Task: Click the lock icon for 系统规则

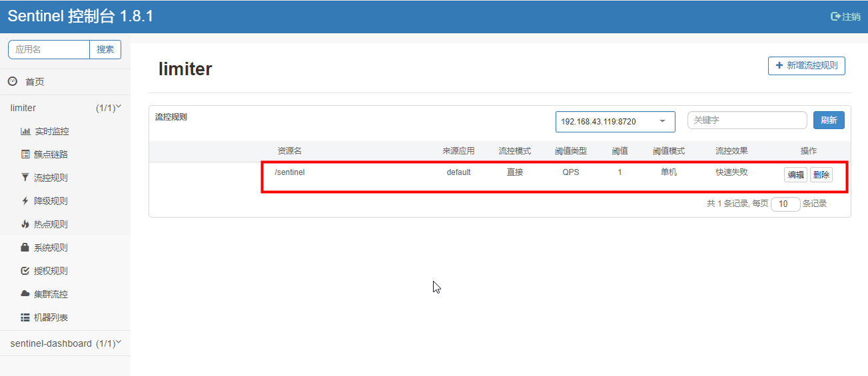Action: pyautogui.click(x=25, y=248)
